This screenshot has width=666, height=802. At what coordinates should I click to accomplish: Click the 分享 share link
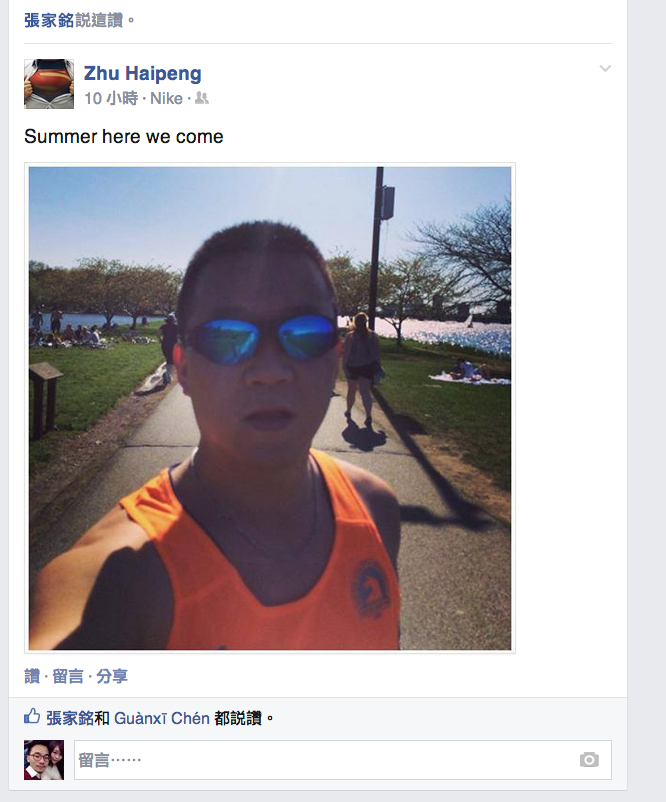coord(112,676)
